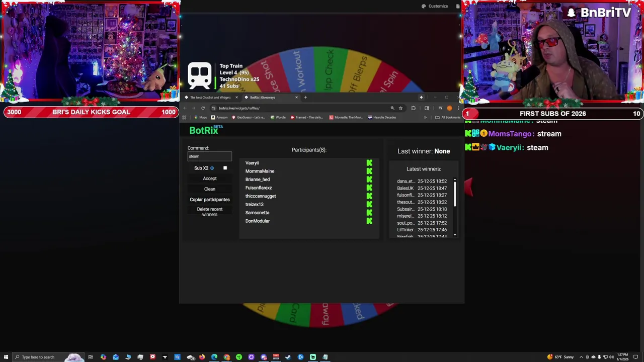
Task: Close the BotRix Giveaways tab
Action: 296,97
